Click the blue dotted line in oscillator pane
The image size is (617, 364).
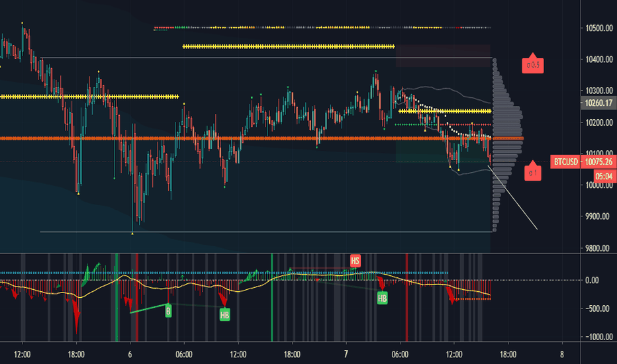pyautogui.click(x=224, y=273)
